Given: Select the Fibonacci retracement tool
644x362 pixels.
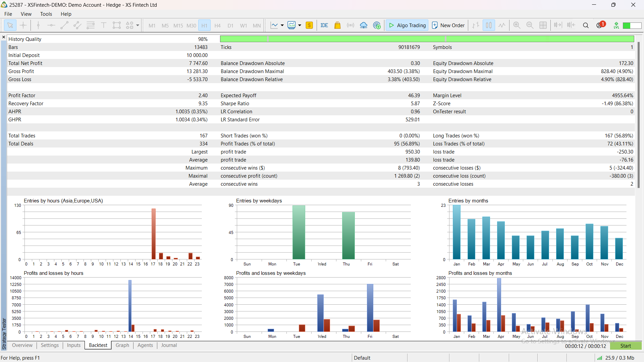Looking at the screenshot, I should click(91, 25).
